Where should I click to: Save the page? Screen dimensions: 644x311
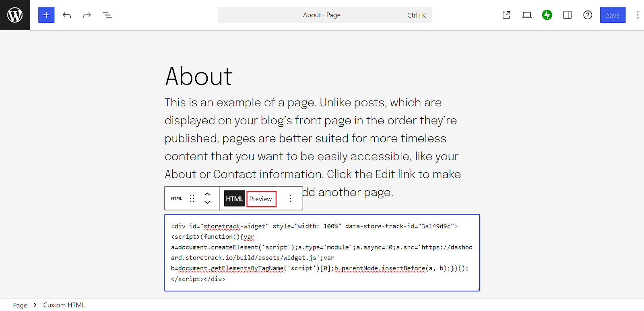click(x=613, y=15)
